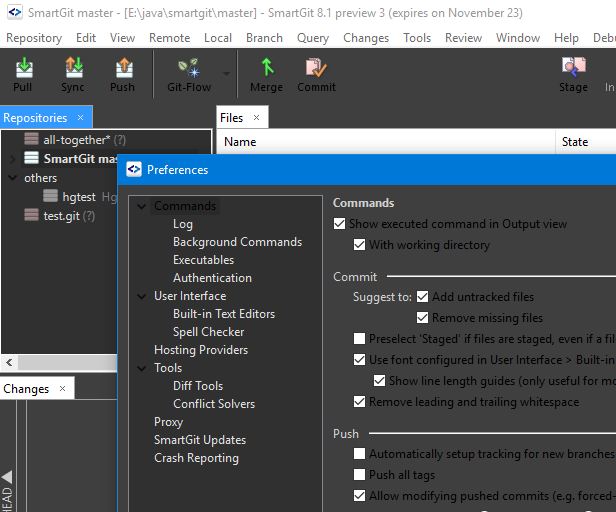Close the Repositories tab
The height and width of the screenshot is (512, 616).
point(81,117)
